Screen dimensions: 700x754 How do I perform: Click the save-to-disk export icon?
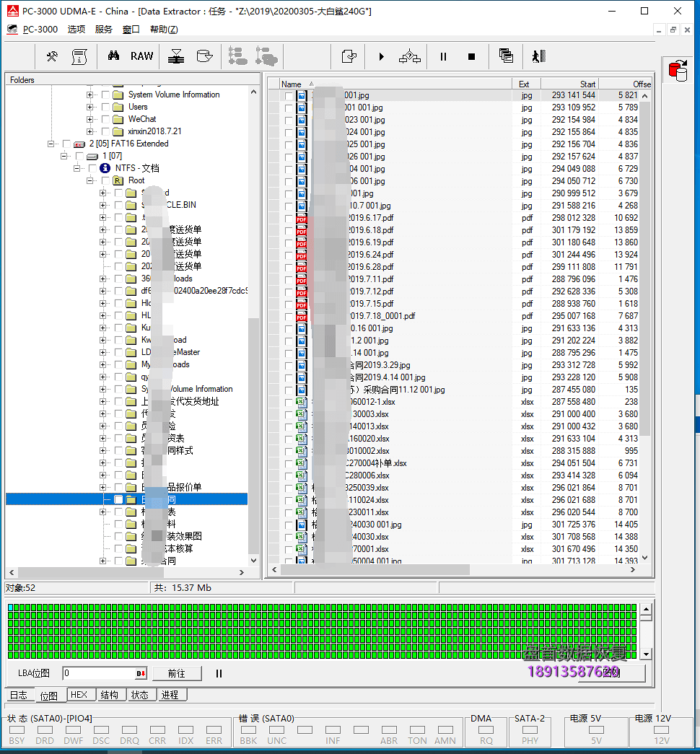pyautogui.click(x=349, y=57)
